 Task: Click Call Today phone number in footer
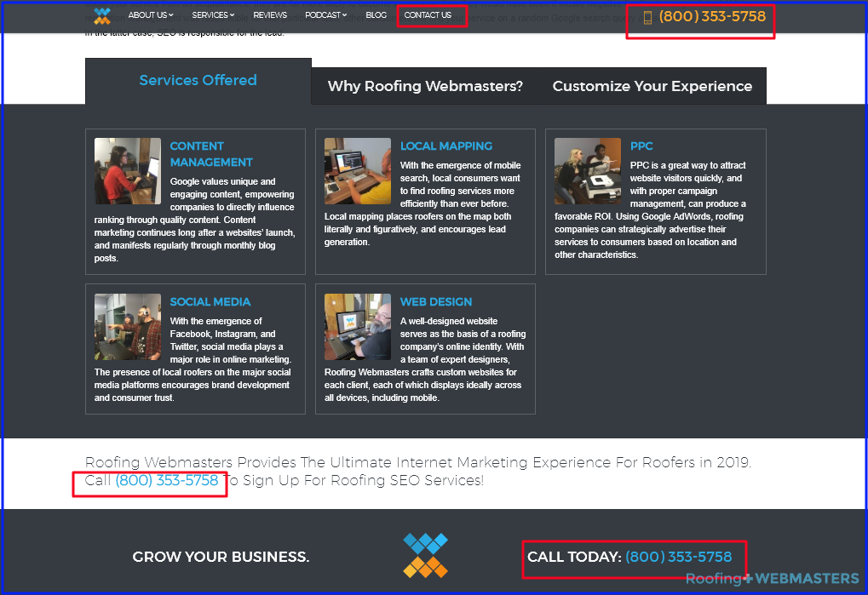coord(679,557)
